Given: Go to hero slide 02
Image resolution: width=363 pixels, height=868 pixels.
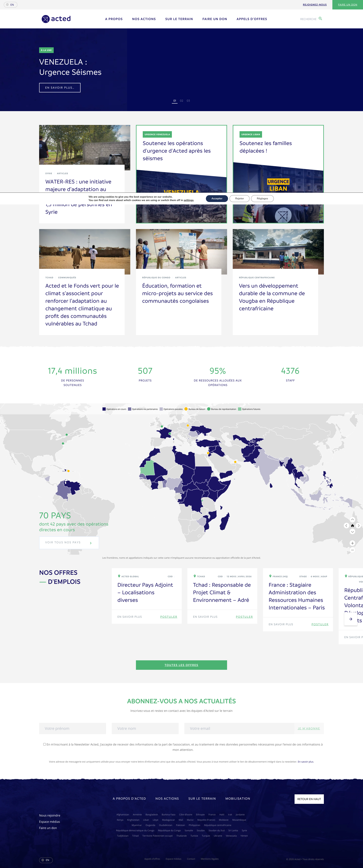Looking at the screenshot, I should click(181, 101).
